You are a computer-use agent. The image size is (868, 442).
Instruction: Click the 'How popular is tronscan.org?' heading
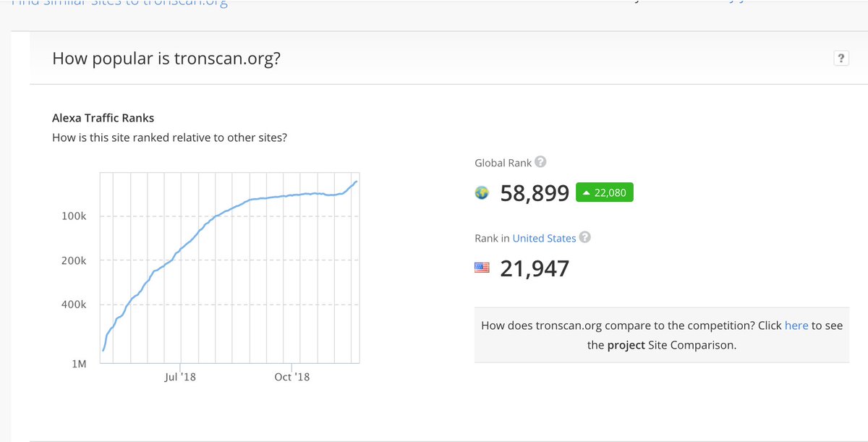(166, 58)
